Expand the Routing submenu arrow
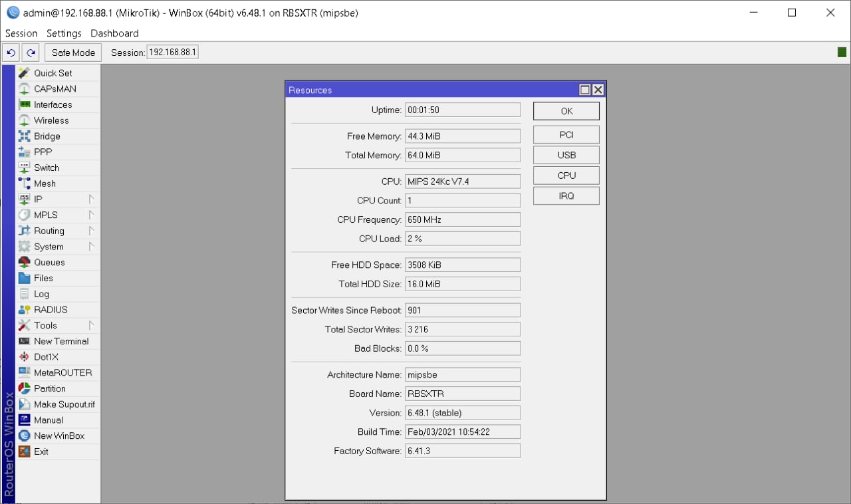The image size is (851, 504). click(x=91, y=231)
